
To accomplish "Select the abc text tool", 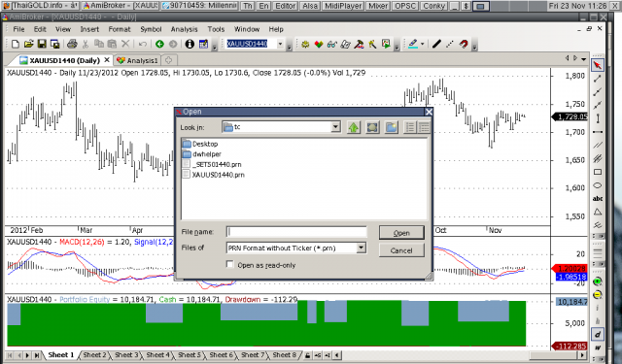I will click(x=598, y=198).
